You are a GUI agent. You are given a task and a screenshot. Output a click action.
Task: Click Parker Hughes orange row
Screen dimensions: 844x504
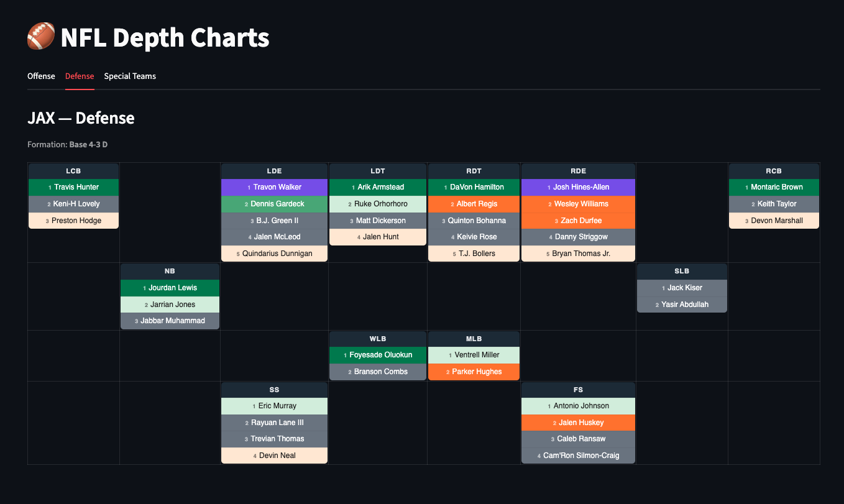coord(474,372)
